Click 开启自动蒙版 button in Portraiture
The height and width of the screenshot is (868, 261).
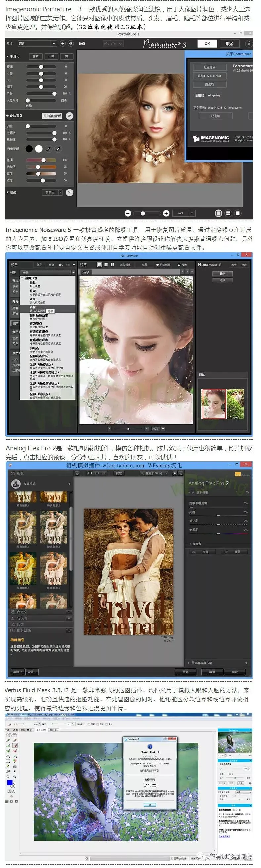tap(52, 116)
